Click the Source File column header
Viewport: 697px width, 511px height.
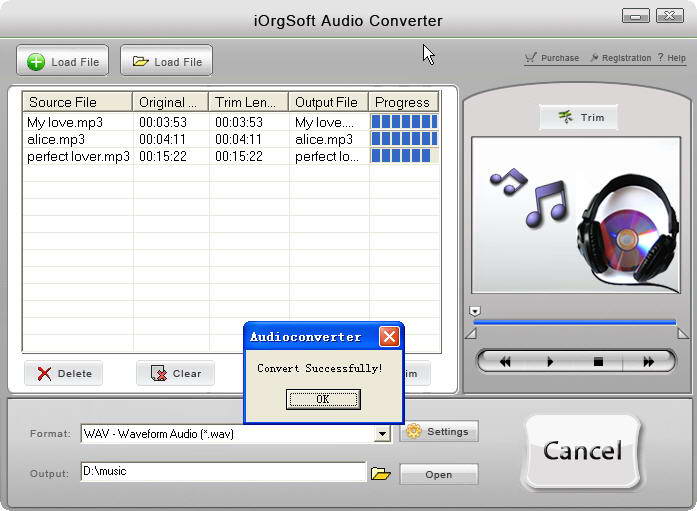[77, 102]
